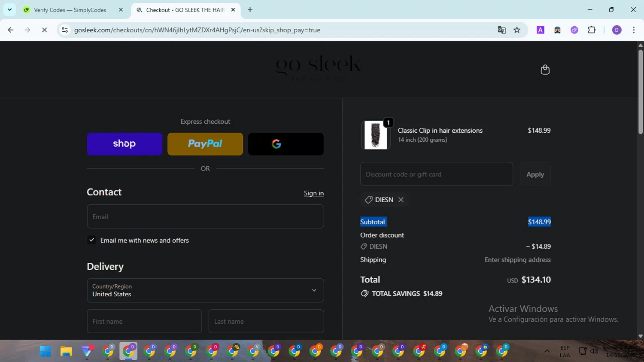Open the Classic Clip hair extensions thumbnail
This screenshot has width=644, height=362.
pos(376,135)
